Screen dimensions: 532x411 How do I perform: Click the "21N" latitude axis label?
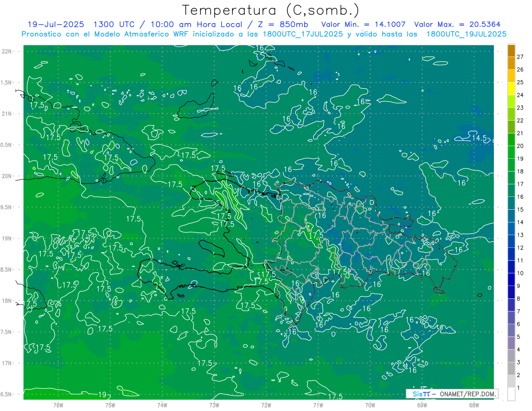[7, 114]
